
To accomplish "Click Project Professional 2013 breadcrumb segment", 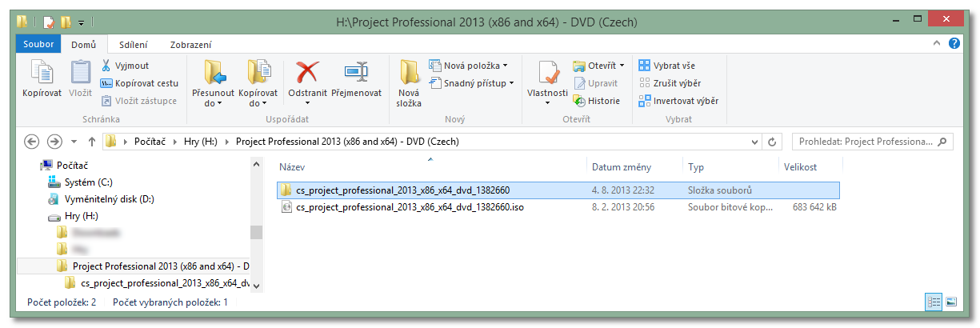I will [347, 142].
